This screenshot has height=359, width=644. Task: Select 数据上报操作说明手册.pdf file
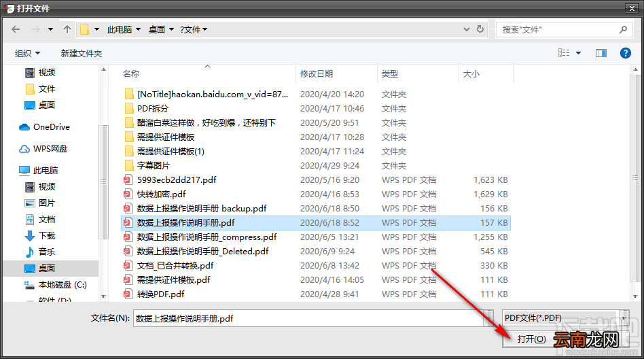316,223
